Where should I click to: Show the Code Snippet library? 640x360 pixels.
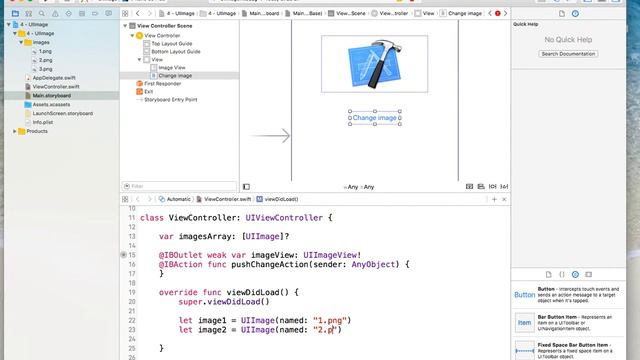pyautogui.click(x=562, y=274)
